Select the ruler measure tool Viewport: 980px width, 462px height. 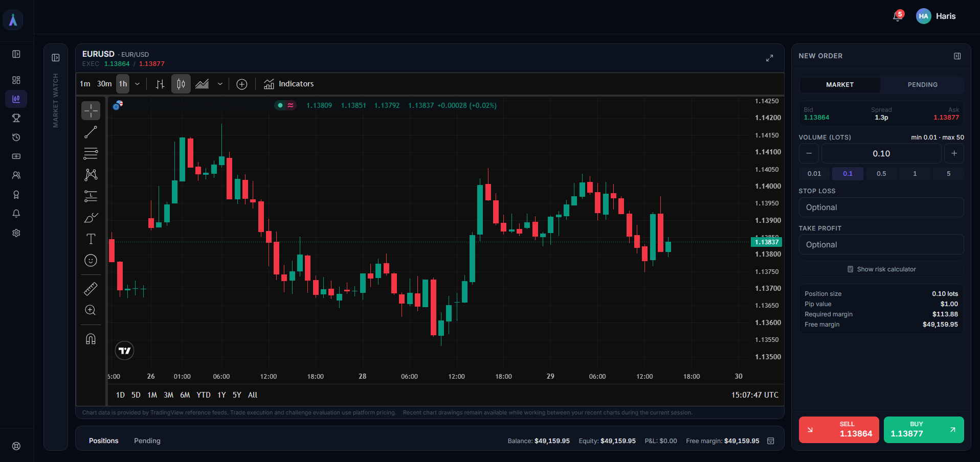[91, 289]
